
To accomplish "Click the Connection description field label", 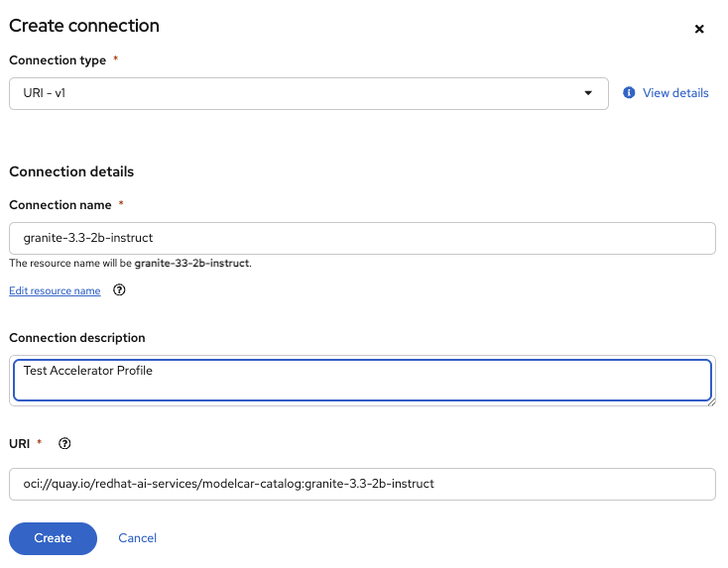I will pyautogui.click(x=77, y=338).
